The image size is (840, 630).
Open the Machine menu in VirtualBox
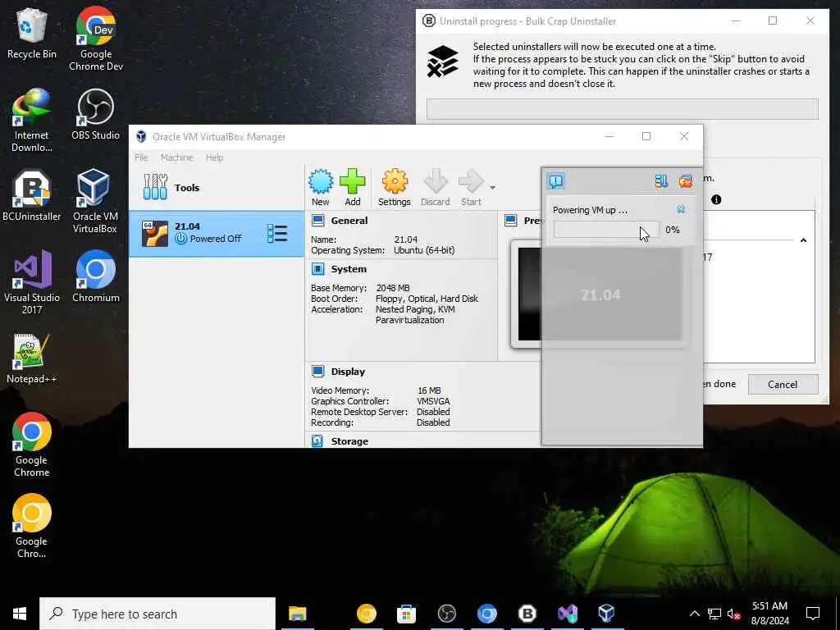point(176,157)
